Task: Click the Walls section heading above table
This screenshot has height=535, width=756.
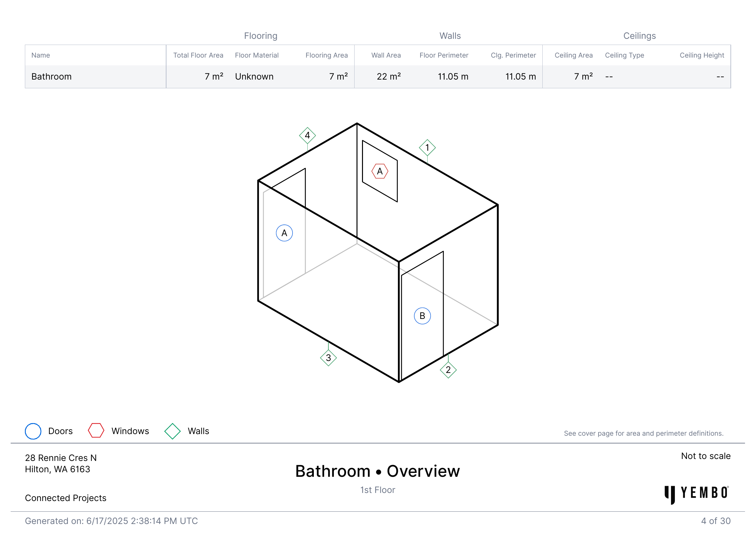Action: pos(450,36)
